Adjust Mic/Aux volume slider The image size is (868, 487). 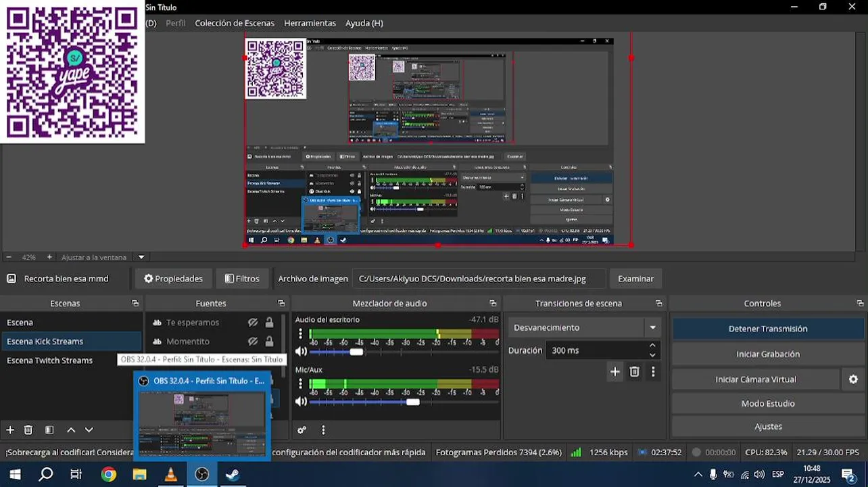point(412,402)
